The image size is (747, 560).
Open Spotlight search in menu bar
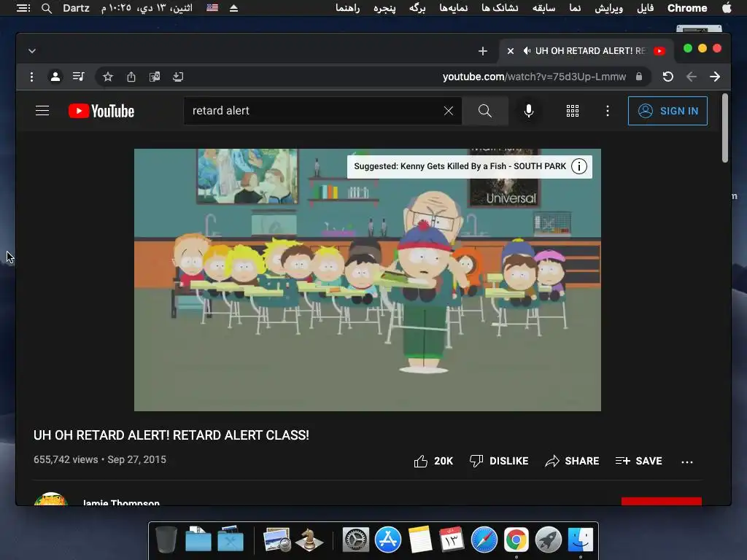(x=46, y=8)
